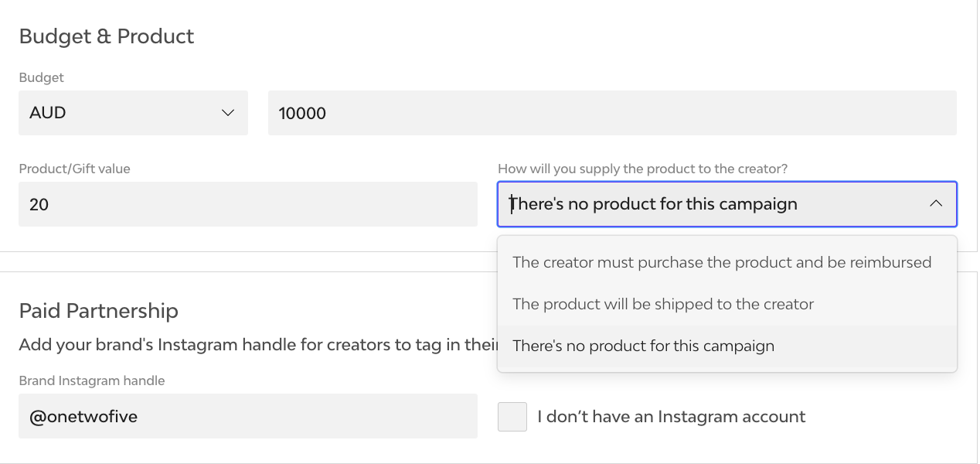Viewport: 980px width, 464px height.
Task: Collapse the supply dropdown using the chevron-up arrow
Action: click(935, 203)
